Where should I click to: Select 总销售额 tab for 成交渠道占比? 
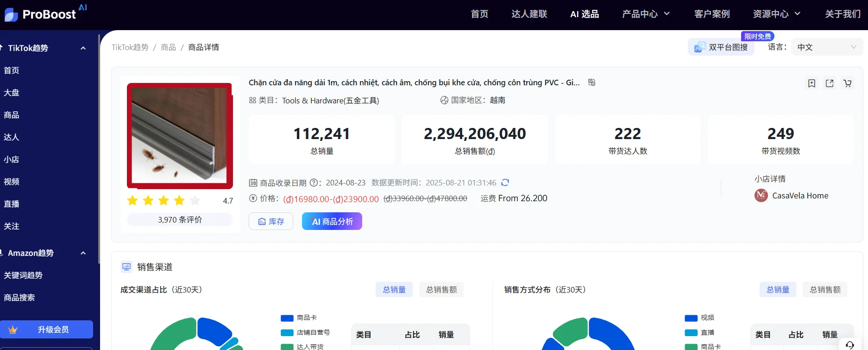441,290
